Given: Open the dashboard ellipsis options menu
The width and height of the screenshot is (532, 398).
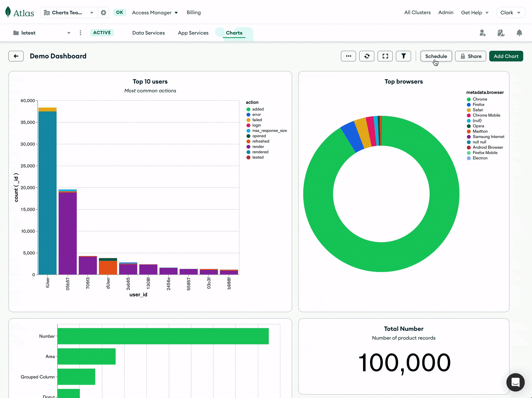Looking at the screenshot, I should click(x=348, y=56).
